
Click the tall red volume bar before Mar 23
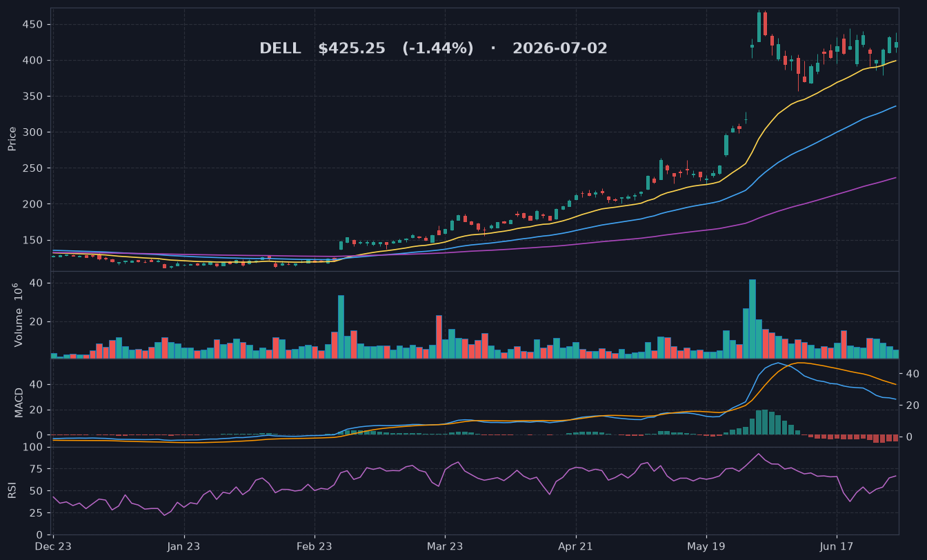coord(439,337)
